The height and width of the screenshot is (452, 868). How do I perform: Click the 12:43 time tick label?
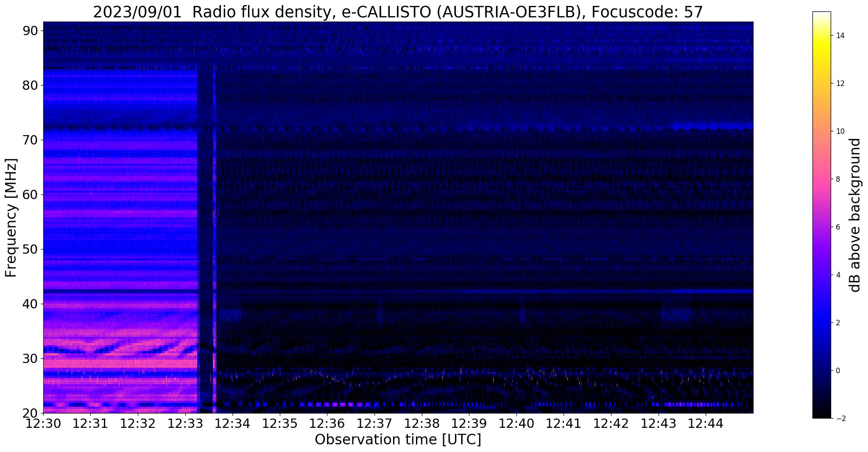click(659, 423)
